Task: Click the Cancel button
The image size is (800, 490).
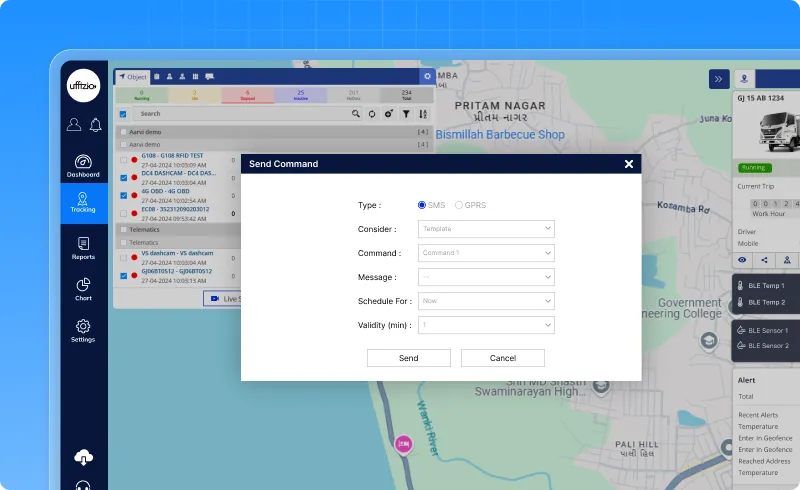Action: (502, 358)
